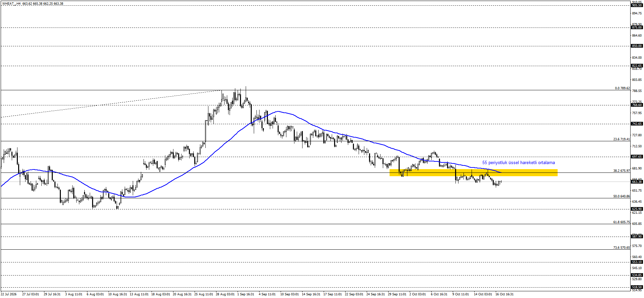Click the '16 Oct 16:31' time axis label
The height and width of the screenshot is (298, 644).
[505, 294]
